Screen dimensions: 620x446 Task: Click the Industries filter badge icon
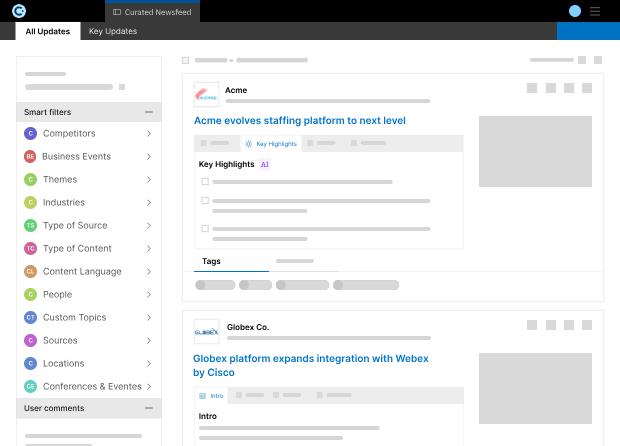pyautogui.click(x=30, y=202)
